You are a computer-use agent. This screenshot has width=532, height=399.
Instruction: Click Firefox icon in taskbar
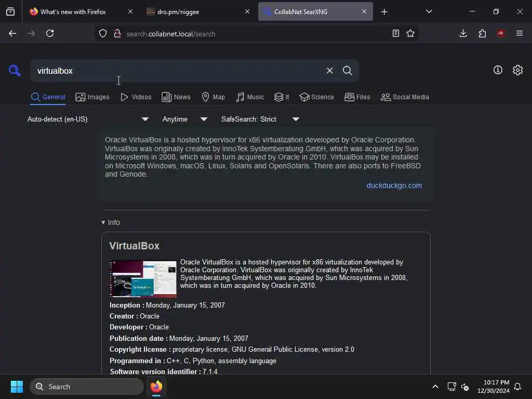pos(156,387)
